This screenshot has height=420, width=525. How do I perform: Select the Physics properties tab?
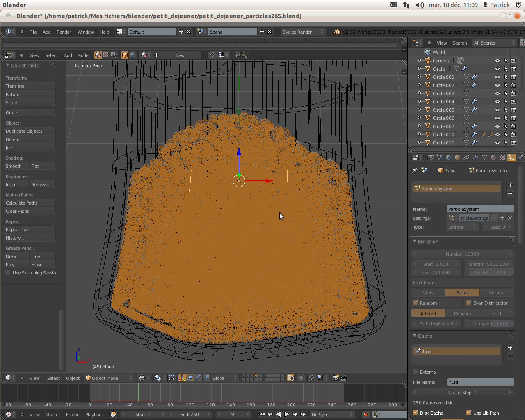click(x=522, y=157)
